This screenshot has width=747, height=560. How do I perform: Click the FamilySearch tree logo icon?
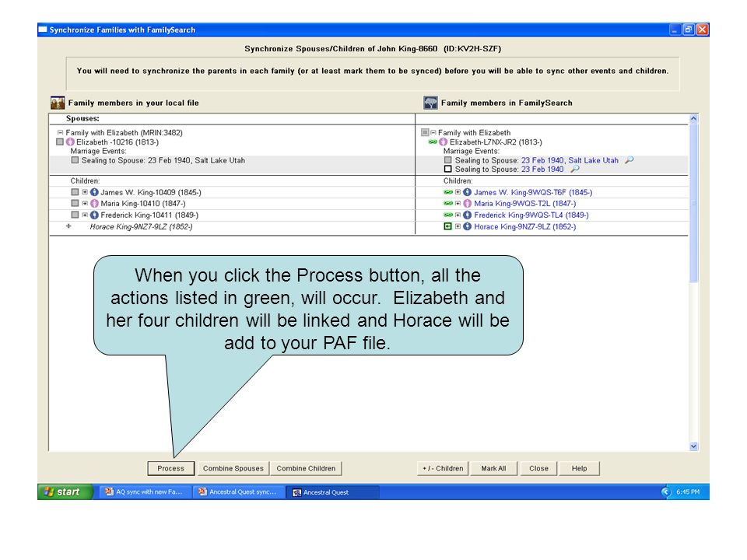point(430,103)
